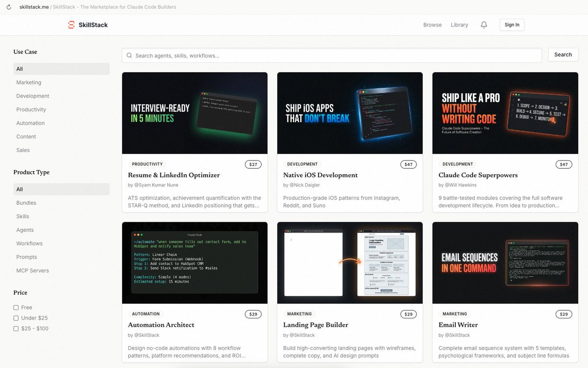Click author @Syam Kumar Nune
Image resolution: width=588 pixels, height=368 pixels.
point(156,185)
